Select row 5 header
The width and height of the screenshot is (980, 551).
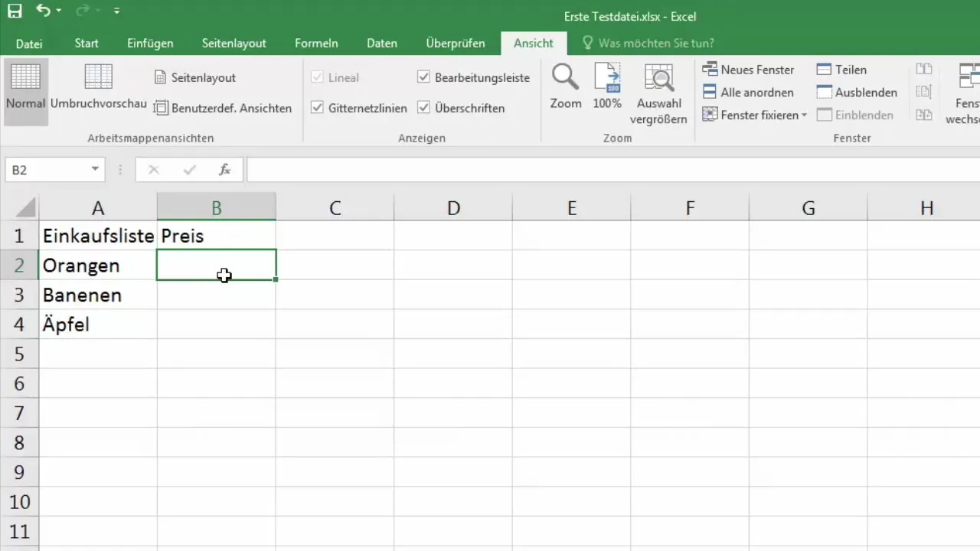[19, 354]
